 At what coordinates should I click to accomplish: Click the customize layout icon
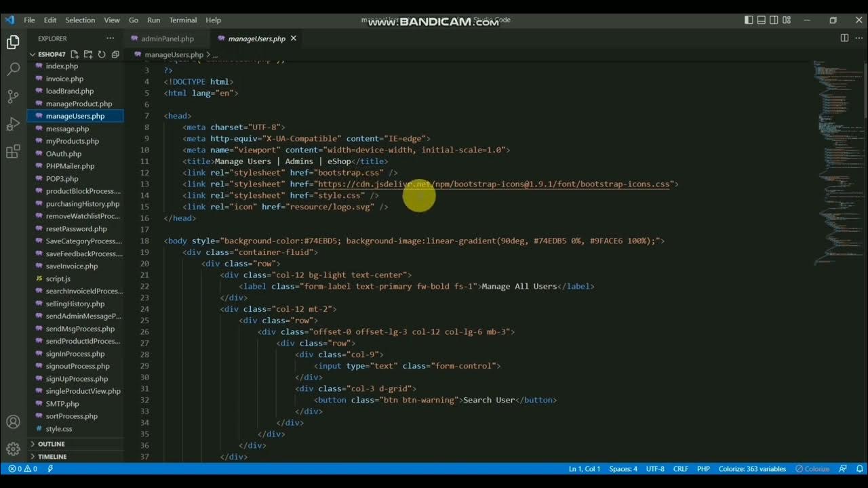787,20
